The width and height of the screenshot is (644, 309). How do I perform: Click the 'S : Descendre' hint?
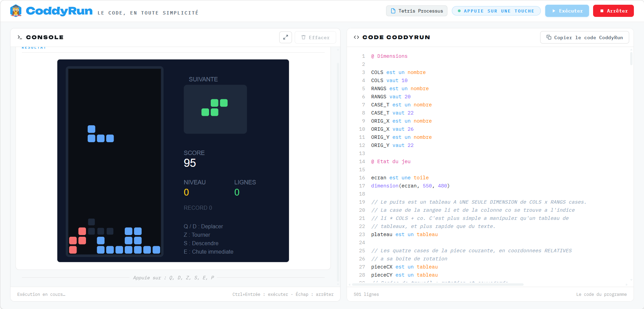pos(201,243)
